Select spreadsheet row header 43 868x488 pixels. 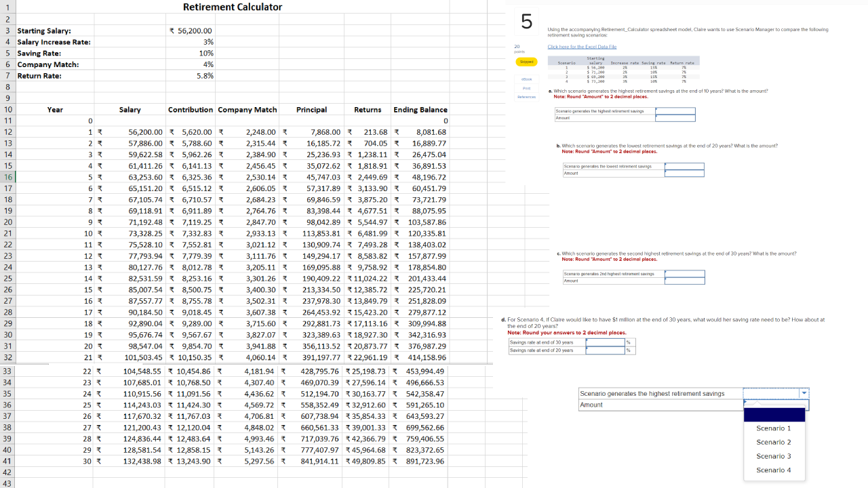(7, 483)
